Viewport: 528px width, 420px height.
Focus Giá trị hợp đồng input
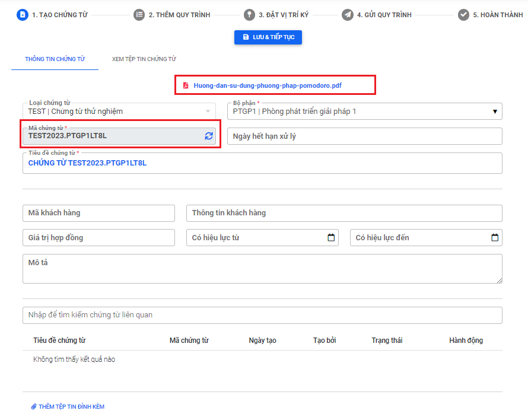coord(98,237)
